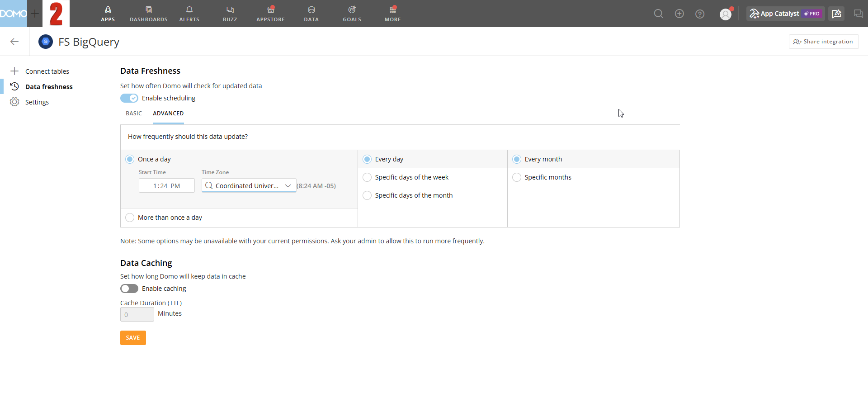868x412 pixels.
Task: Switch to the Basic tab
Action: [134, 114]
